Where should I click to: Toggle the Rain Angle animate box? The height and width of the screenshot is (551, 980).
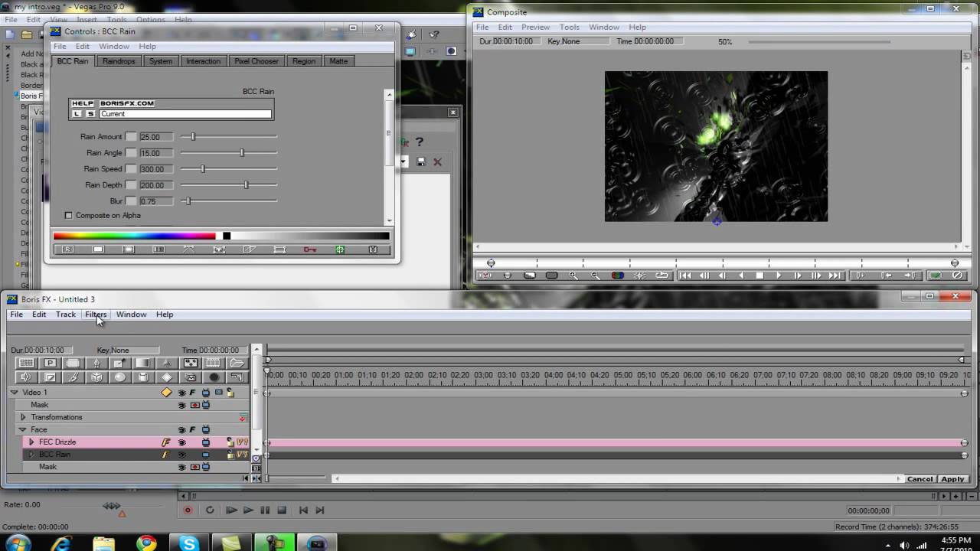(x=131, y=153)
